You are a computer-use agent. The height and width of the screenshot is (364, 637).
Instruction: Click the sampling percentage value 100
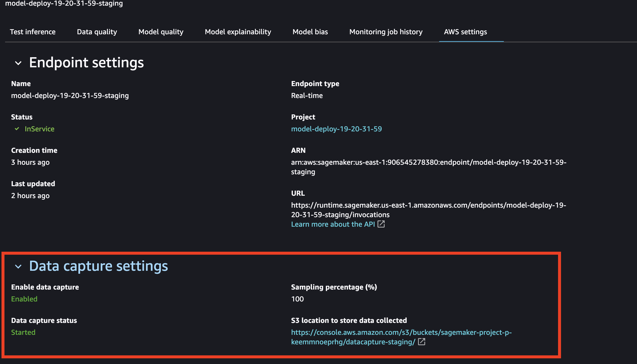[297, 299]
